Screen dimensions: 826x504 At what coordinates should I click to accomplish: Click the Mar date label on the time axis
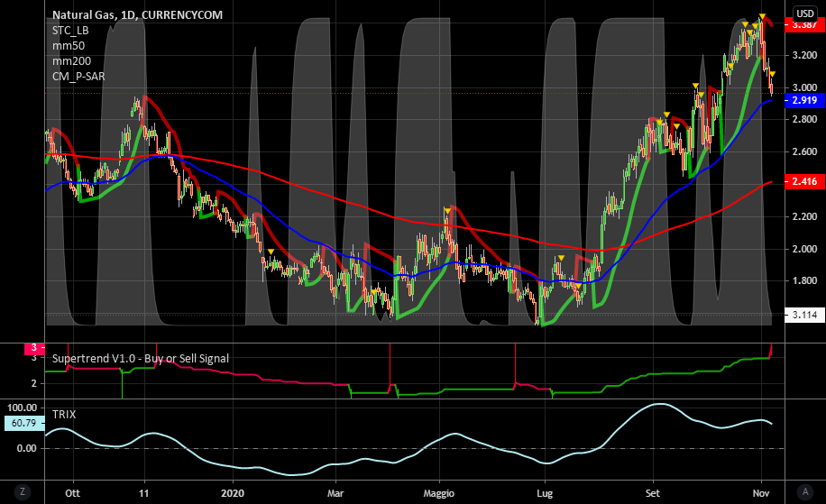click(335, 493)
